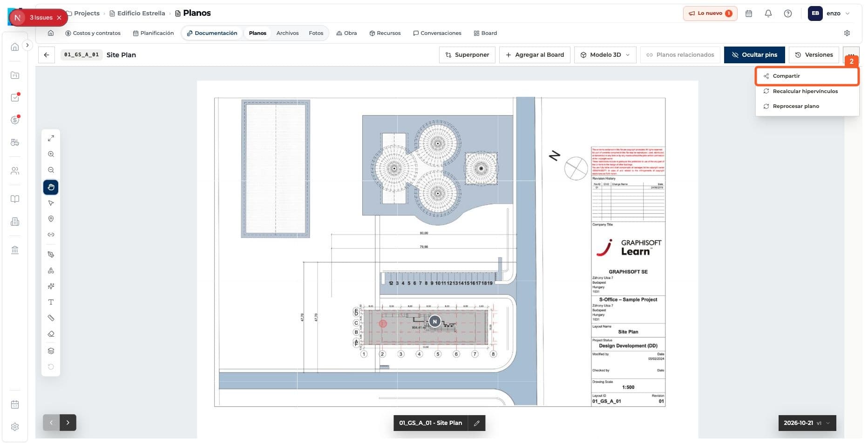Click the zoom in magnifier tool
This screenshot has height=444, width=868.
click(51, 154)
